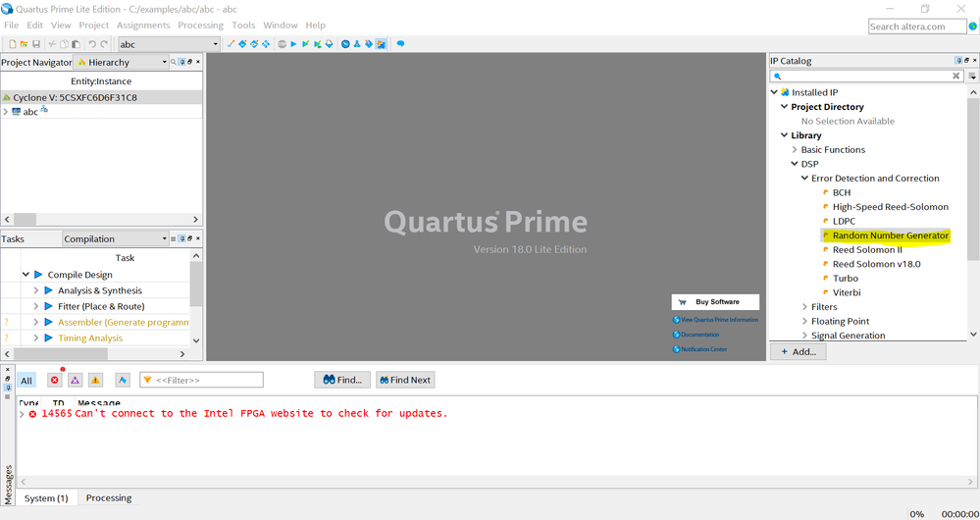
Task: Click the messages Filter input field
Action: point(201,380)
